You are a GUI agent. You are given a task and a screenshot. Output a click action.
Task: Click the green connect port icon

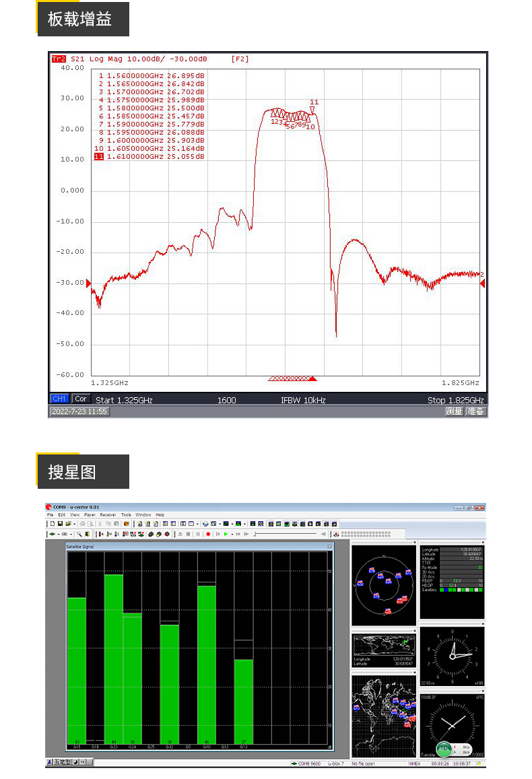pos(52,534)
